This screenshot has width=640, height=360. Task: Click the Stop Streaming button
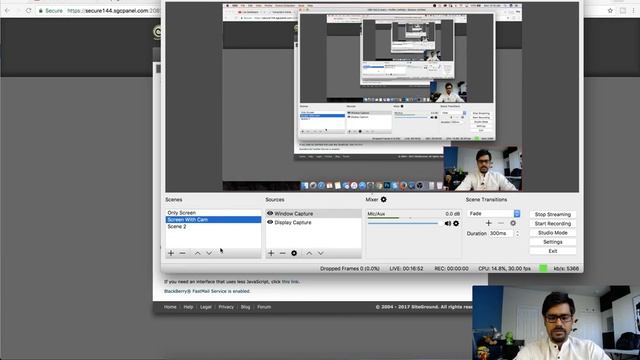click(x=553, y=214)
